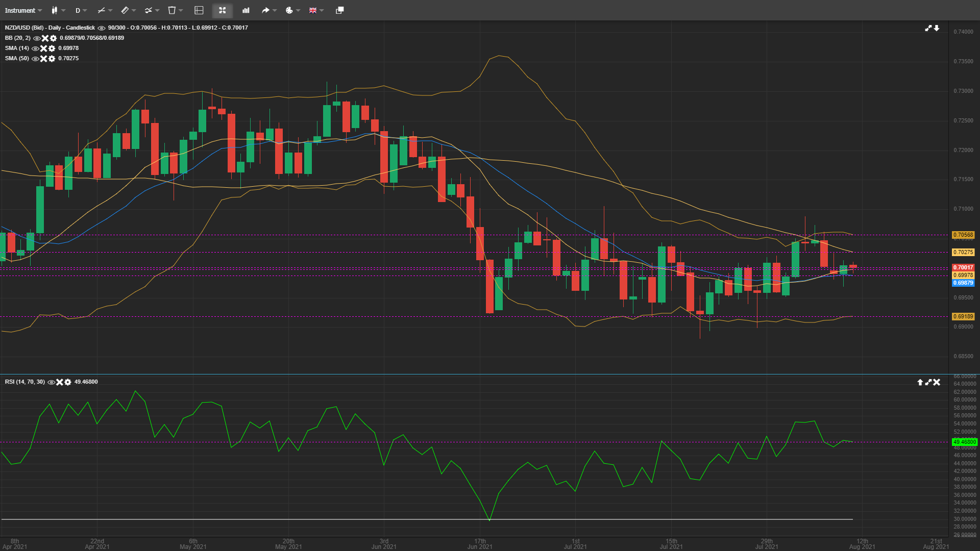Maximize the RSI pane
The width and height of the screenshot is (980, 551).
point(928,382)
